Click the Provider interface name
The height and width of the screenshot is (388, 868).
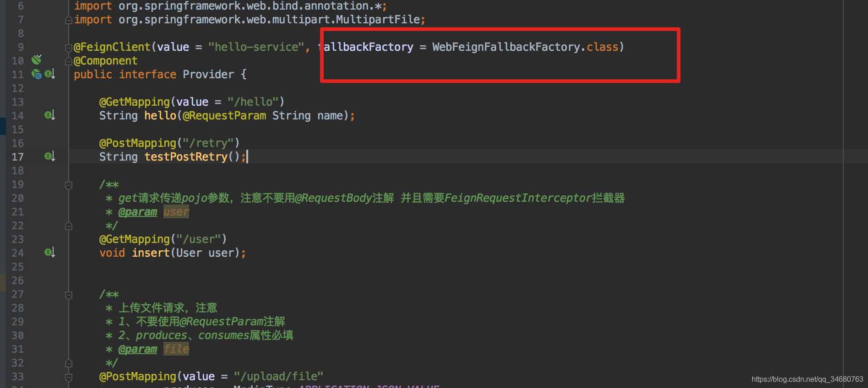208,75
